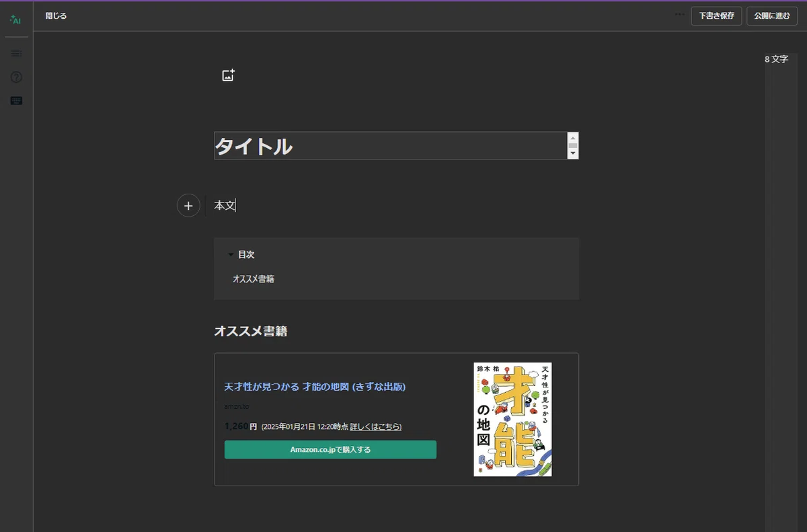Screen dimensions: 807x532
Task: Add a header image
Action: coord(228,75)
